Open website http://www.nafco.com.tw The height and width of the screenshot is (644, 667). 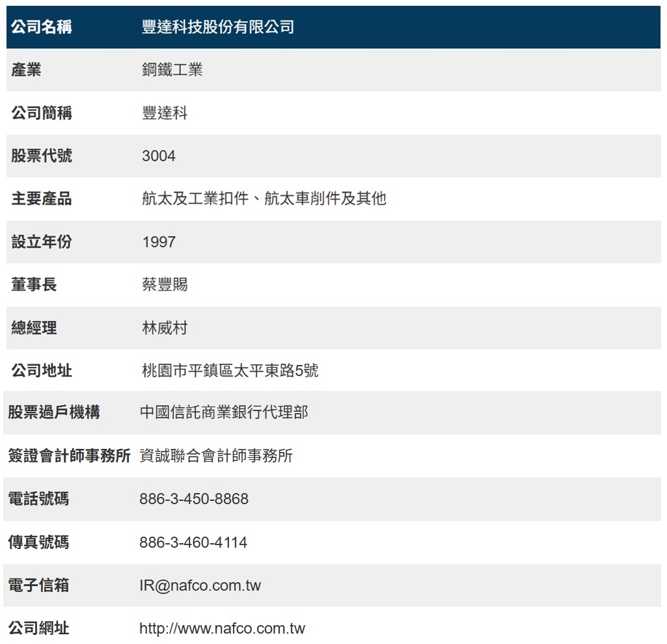click(222, 628)
